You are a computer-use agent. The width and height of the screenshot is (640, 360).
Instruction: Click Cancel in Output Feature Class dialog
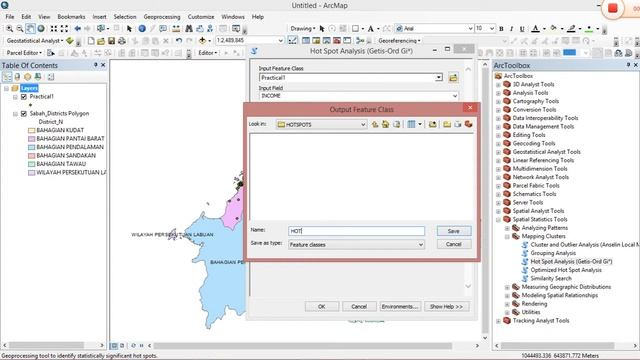(x=453, y=244)
